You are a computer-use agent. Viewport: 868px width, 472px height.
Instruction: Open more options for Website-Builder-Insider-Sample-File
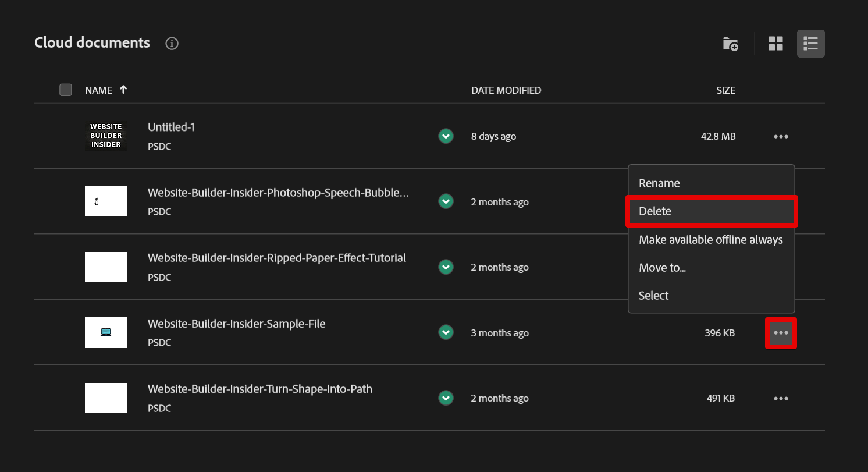point(781,333)
